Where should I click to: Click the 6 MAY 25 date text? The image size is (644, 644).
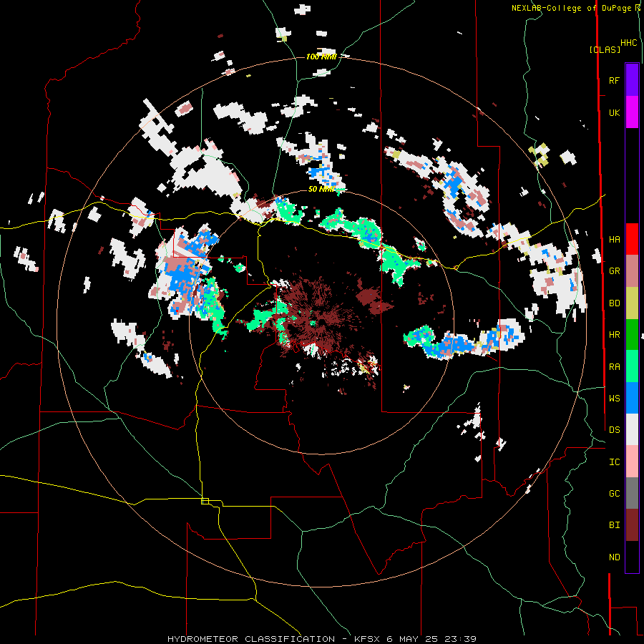coord(414,639)
